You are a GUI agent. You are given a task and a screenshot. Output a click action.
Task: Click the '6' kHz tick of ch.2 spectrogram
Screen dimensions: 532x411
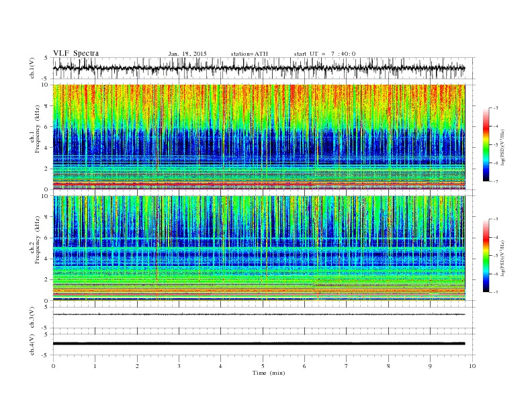tap(46, 238)
